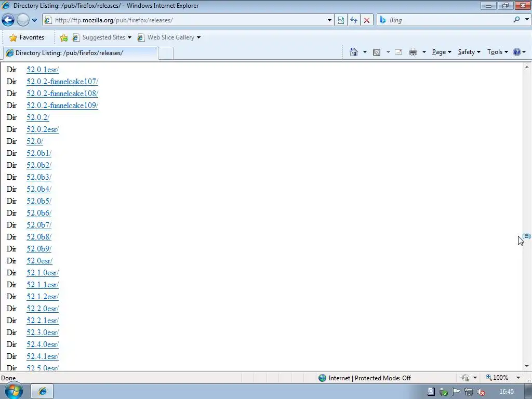Expand the zoom level dropdown arrow

click(x=518, y=378)
